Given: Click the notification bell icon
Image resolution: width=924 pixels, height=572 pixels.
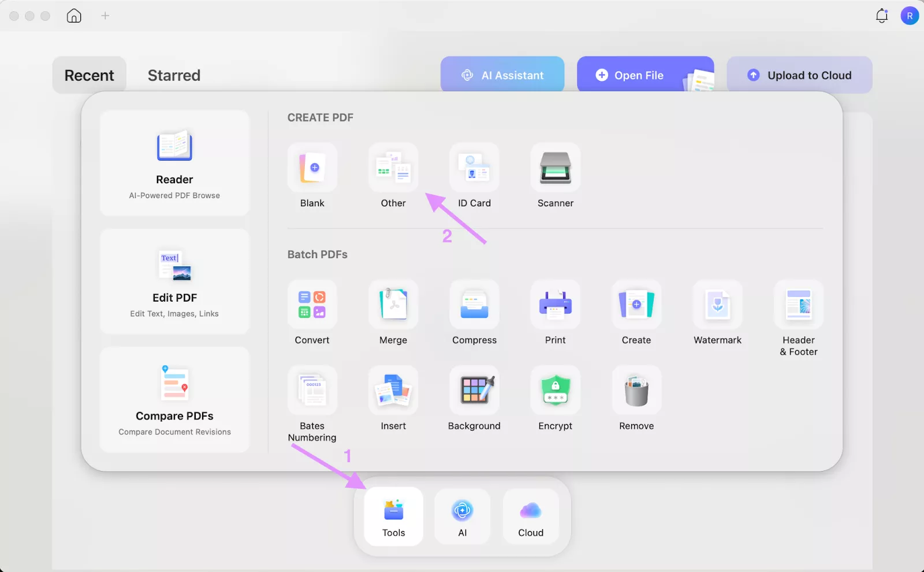Looking at the screenshot, I should point(881,16).
